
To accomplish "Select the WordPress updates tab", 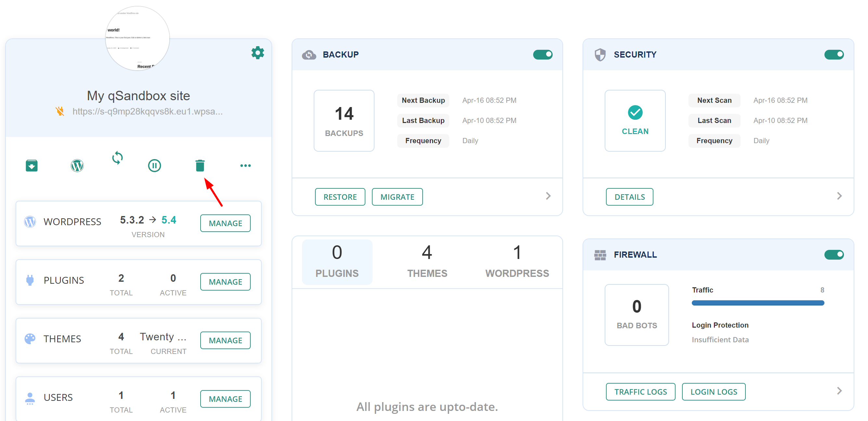I will click(517, 262).
